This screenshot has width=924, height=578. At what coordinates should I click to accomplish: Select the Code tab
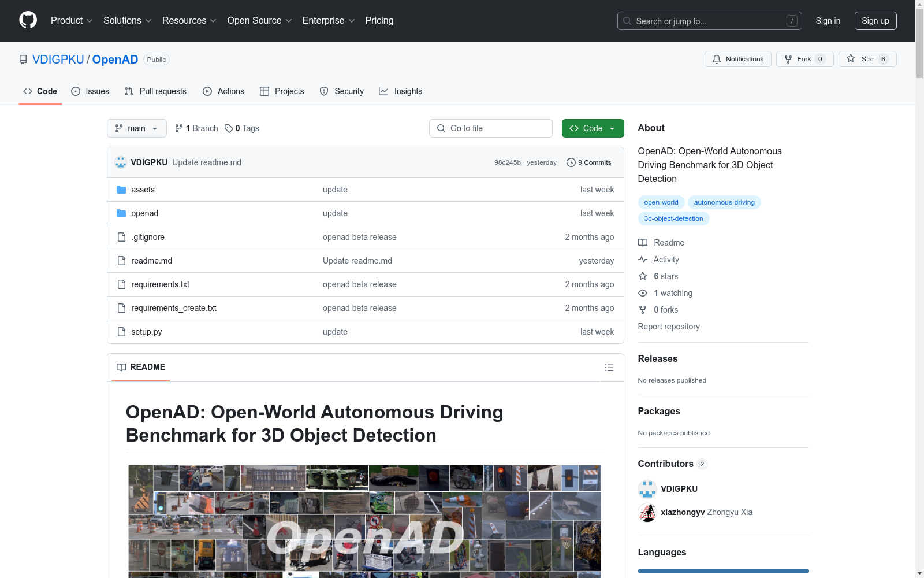[x=40, y=91]
